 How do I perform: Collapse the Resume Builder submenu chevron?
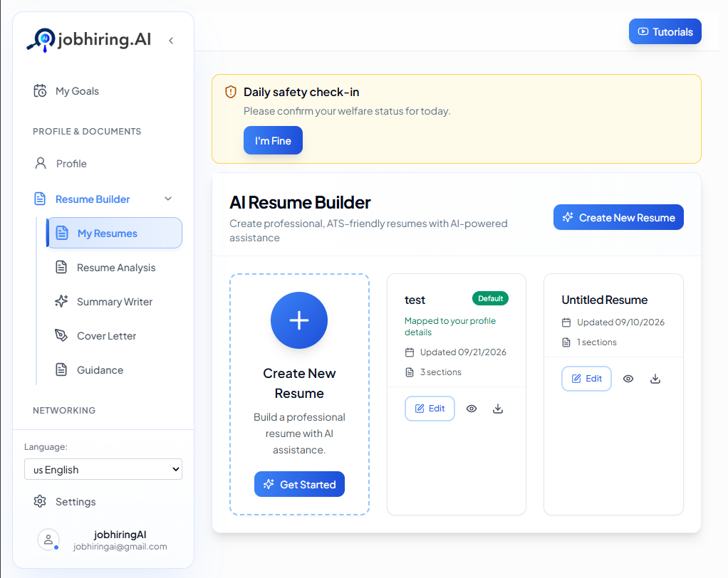pos(168,199)
